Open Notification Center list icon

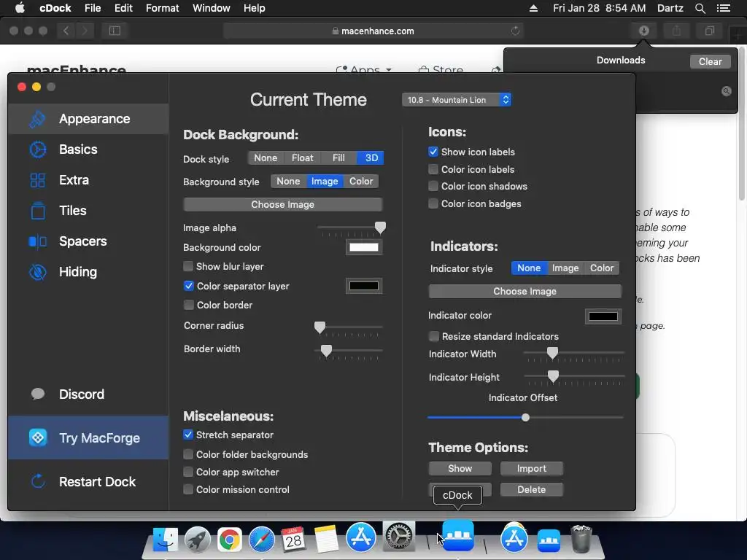point(723,8)
